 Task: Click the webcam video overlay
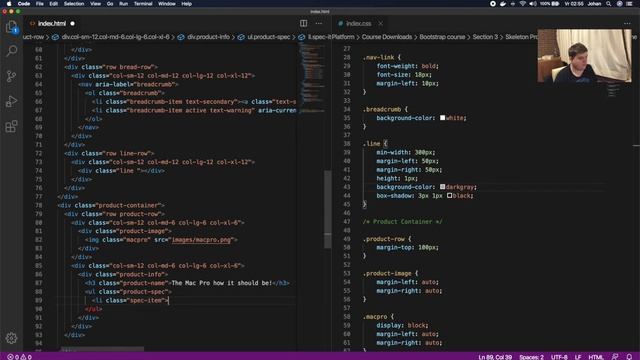pyautogui.click(x=584, y=56)
